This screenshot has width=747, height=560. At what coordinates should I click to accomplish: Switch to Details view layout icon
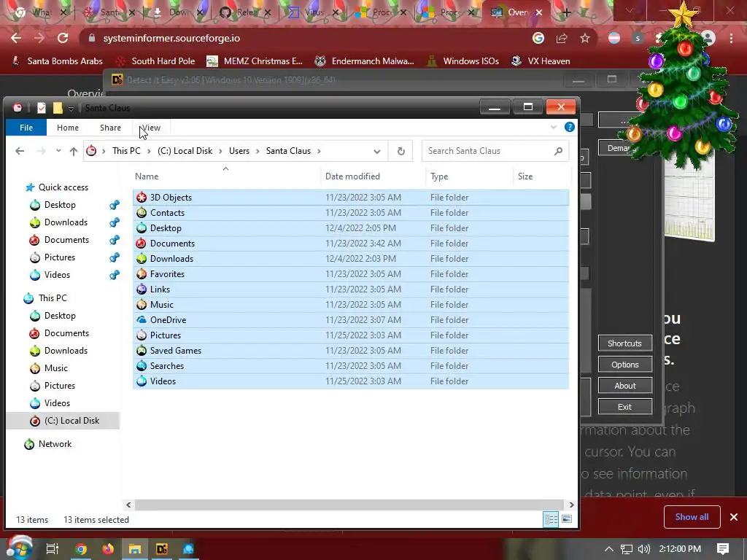tap(551, 519)
